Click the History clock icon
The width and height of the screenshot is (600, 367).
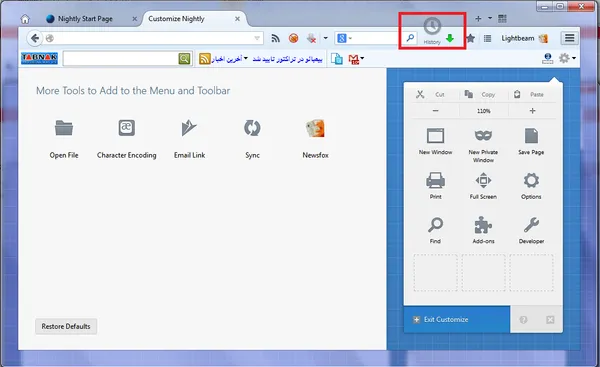tap(432, 26)
